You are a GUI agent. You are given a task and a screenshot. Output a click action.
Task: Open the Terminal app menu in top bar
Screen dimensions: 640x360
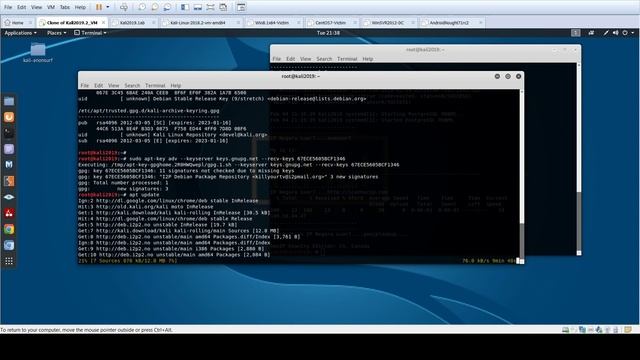90,33
